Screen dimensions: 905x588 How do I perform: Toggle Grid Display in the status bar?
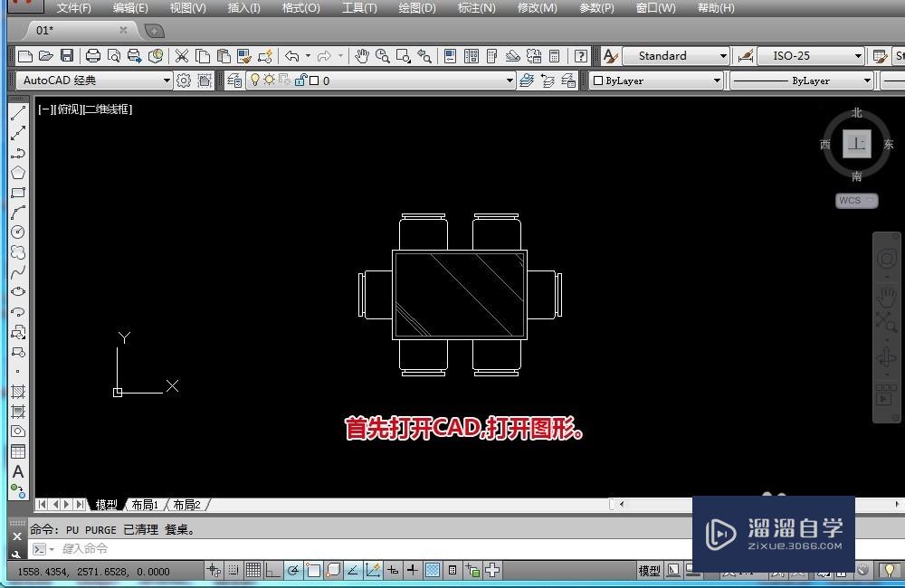252,571
